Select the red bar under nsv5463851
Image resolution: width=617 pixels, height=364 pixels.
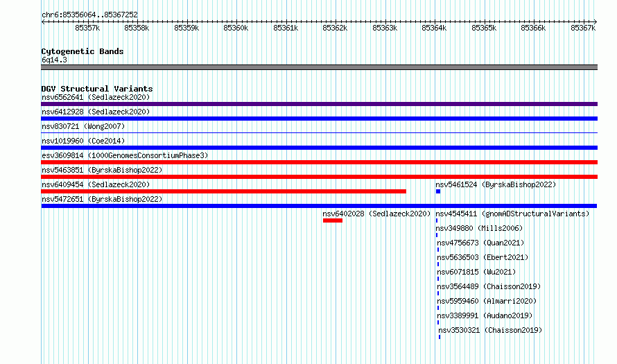click(319, 177)
